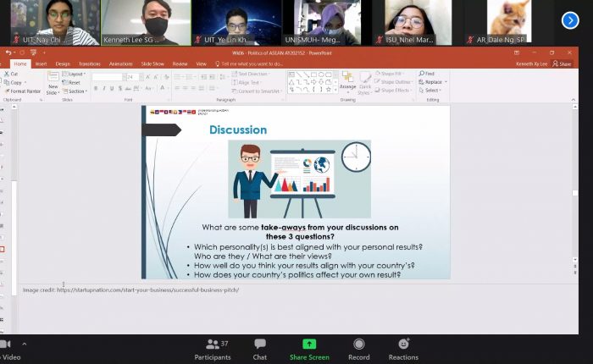Click the Share button in PowerPoint
Viewport: 593px width, 364px height.
563,63
